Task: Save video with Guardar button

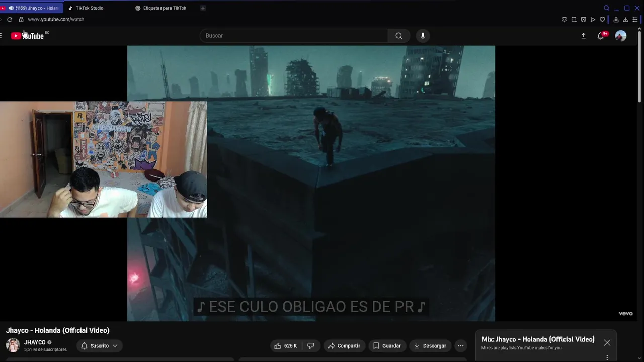Action: [387, 346]
